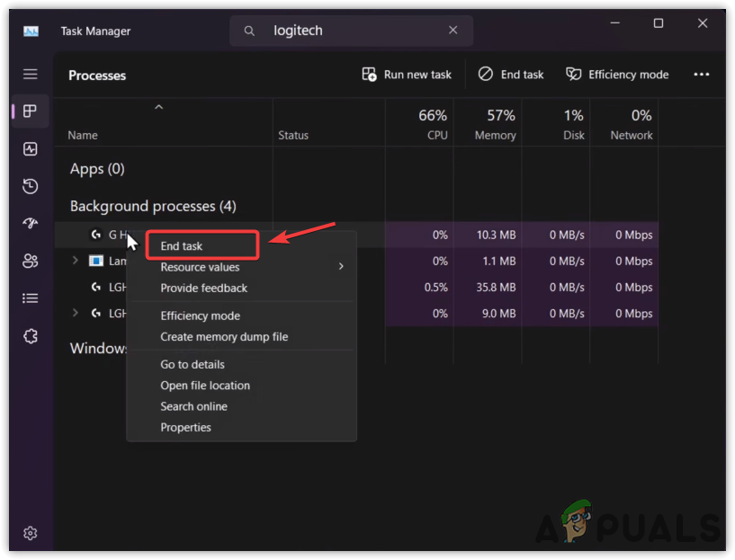Screen dimensions: 735x560
Task: Expand the last LGH background process
Action: click(x=76, y=314)
